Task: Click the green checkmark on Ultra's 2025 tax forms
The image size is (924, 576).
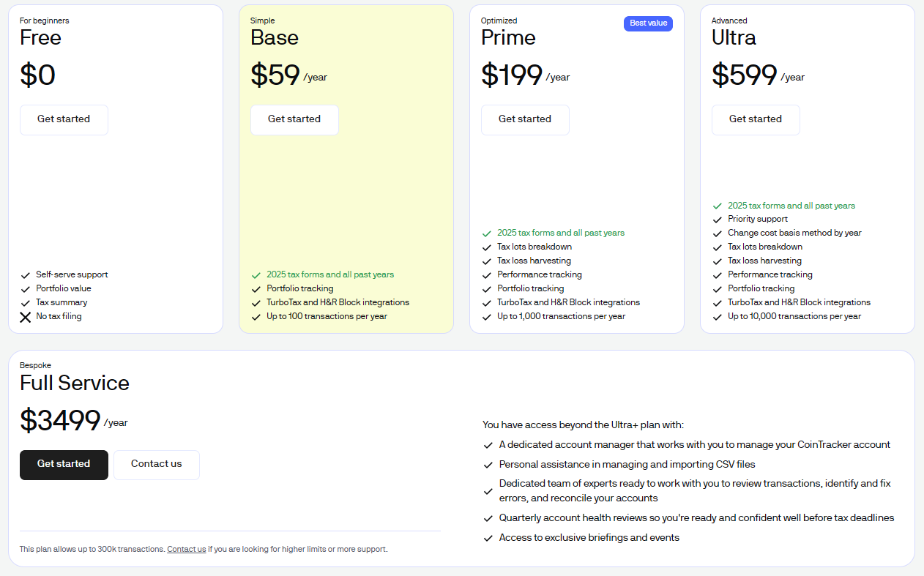Action: tap(718, 206)
